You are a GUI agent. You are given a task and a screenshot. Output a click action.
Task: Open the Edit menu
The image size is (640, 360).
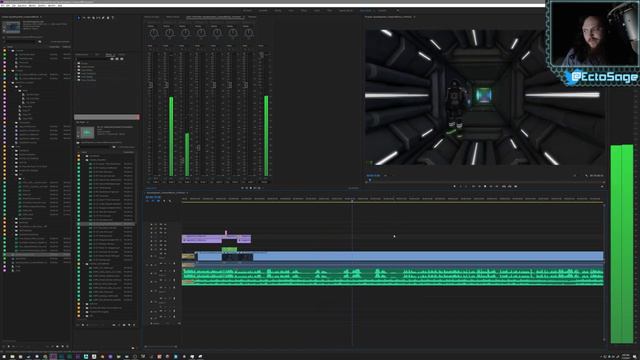(8, 6)
